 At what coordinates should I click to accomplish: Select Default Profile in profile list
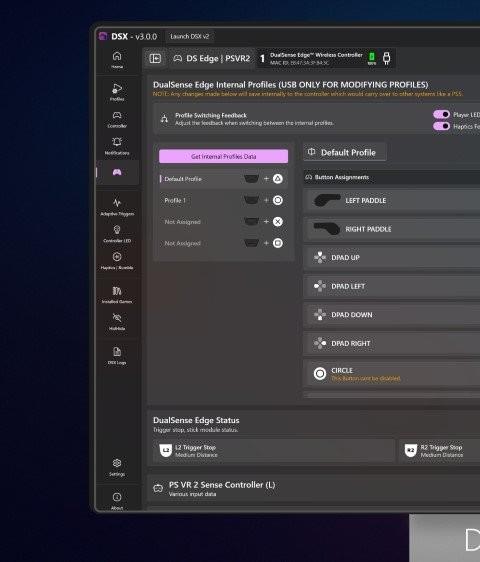click(x=223, y=179)
